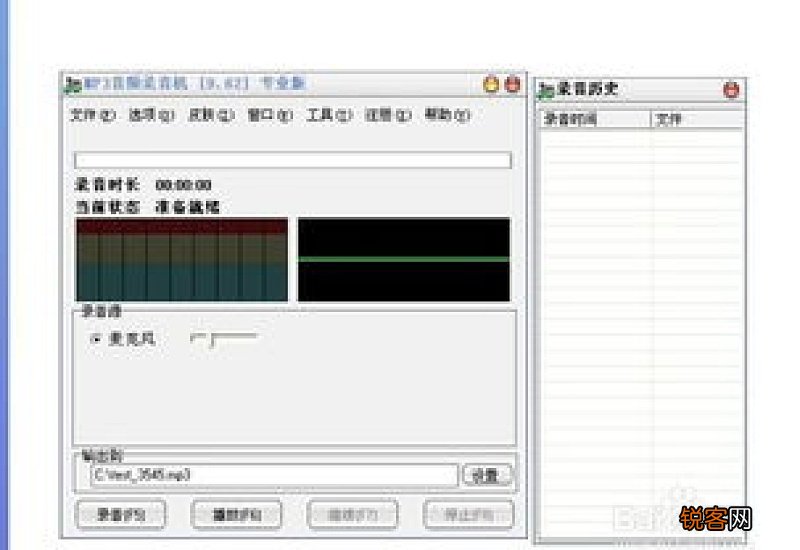Image resolution: width=800 pixels, height=550 pixels.
Task: Click the green waveform display panel
Action: (404, 260)
